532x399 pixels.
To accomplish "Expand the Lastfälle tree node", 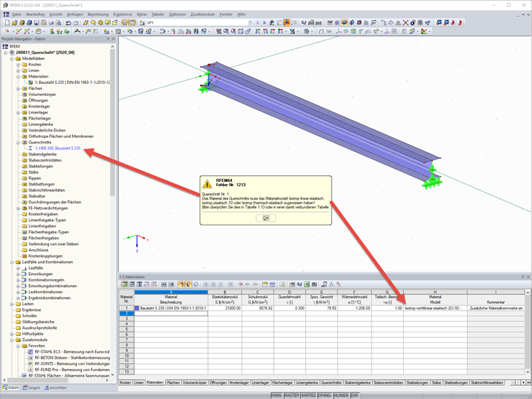I will pyautogui.click(x=18, y=268).
